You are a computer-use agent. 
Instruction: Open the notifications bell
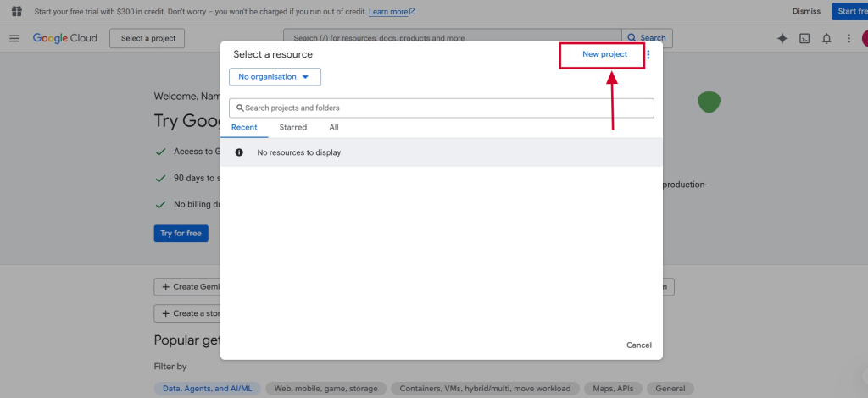tap(826, 38)
